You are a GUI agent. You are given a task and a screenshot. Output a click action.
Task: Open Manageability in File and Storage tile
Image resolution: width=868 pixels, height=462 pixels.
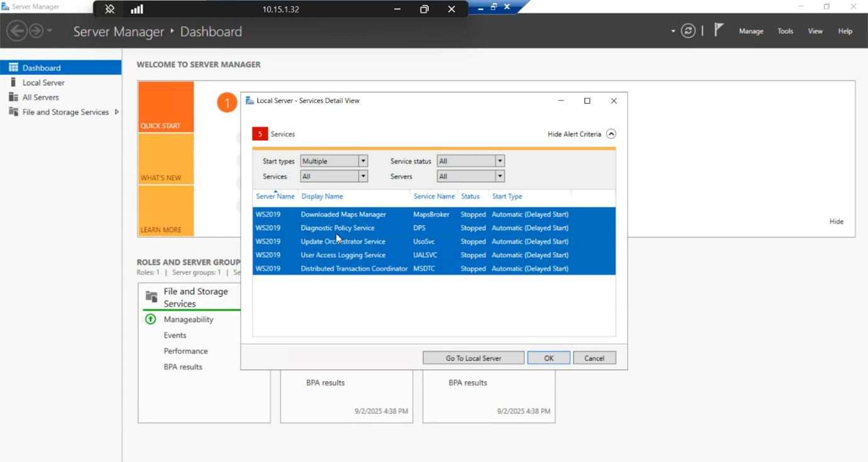point(189,319)
